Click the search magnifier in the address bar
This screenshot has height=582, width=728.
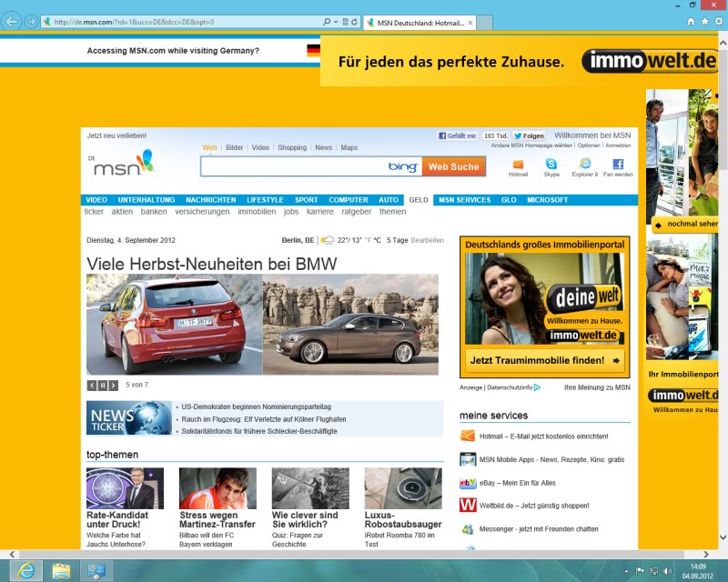click(x=327, y=22)
